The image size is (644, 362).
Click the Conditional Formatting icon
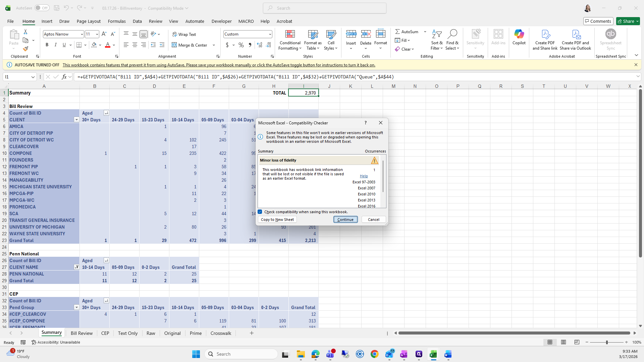(x=290, y=35)
